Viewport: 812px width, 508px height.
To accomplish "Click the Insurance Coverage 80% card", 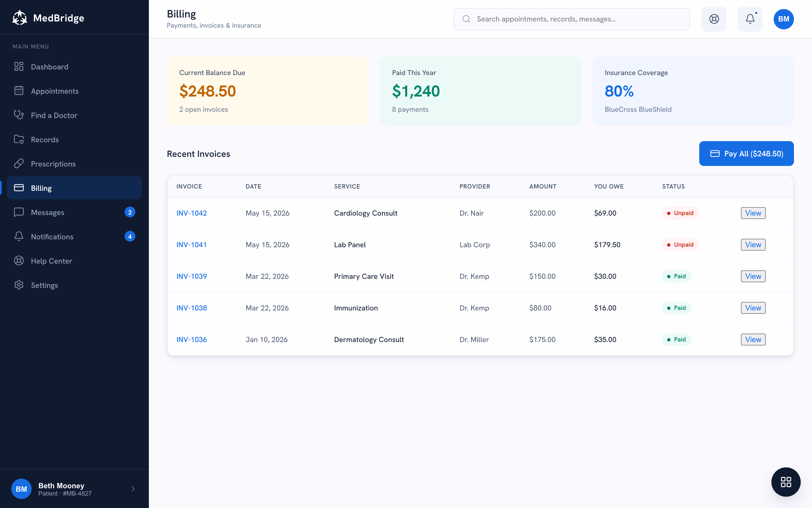I will coord(693,91).
